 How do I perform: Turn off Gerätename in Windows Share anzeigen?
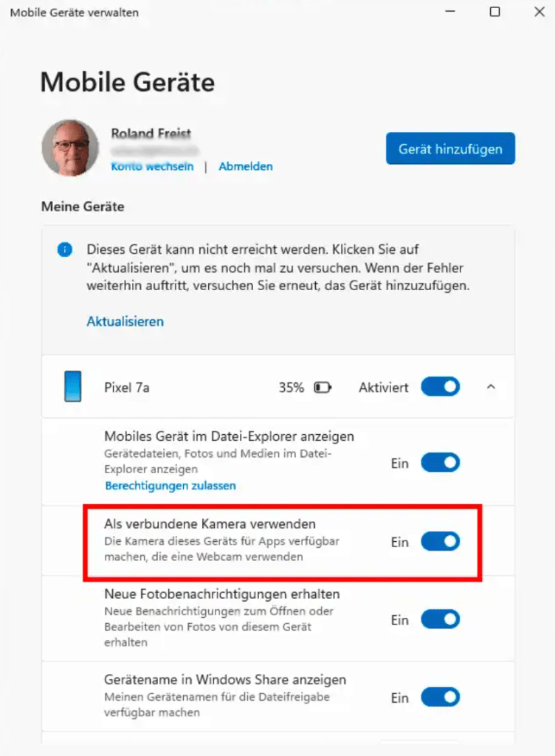click(440, 696)
